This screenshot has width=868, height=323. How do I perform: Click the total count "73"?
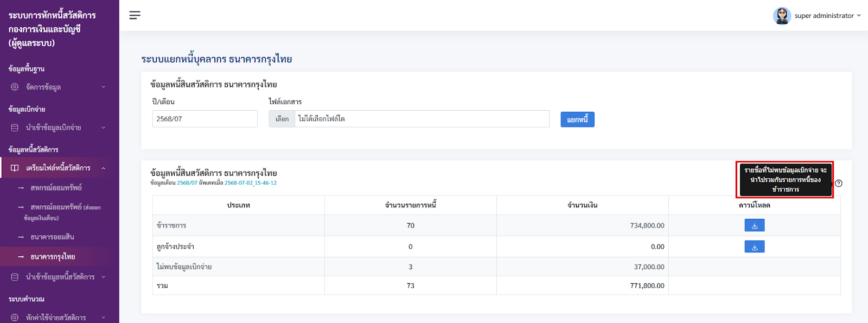click(411, 286)
